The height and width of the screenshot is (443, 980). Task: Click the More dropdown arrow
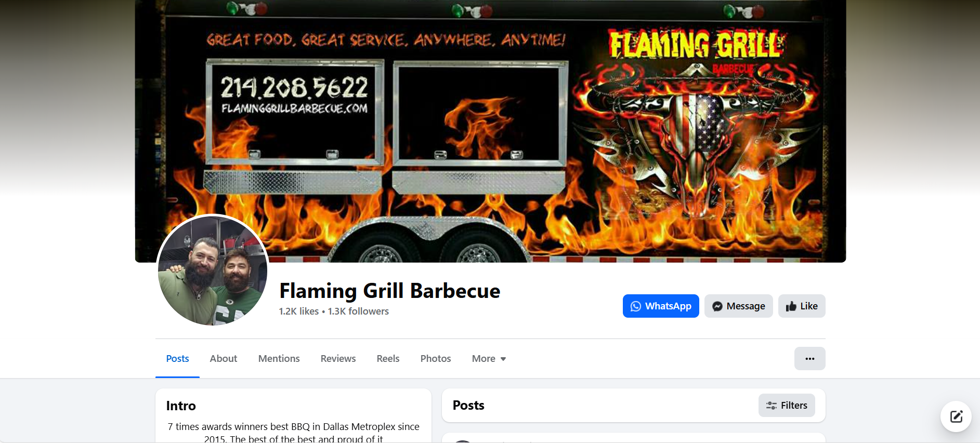(x=503, y=359)
